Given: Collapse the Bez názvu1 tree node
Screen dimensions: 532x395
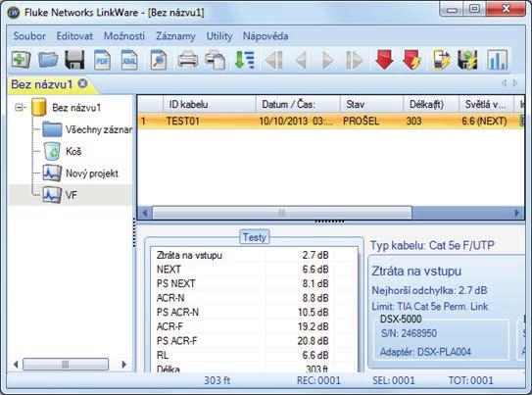Looking at the screenshot, I should click(x=19, y=108).
